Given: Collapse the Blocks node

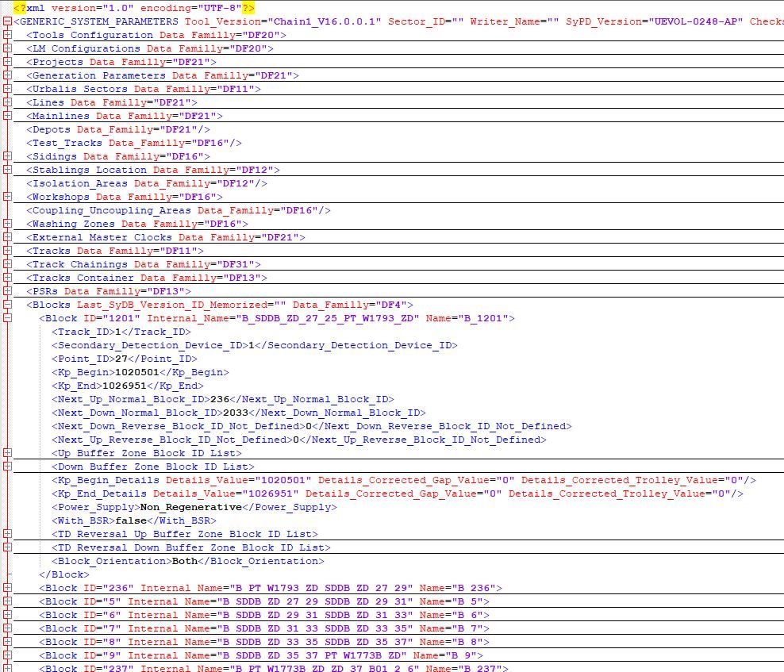Looking at the screenshot, I should click(7, 305).
